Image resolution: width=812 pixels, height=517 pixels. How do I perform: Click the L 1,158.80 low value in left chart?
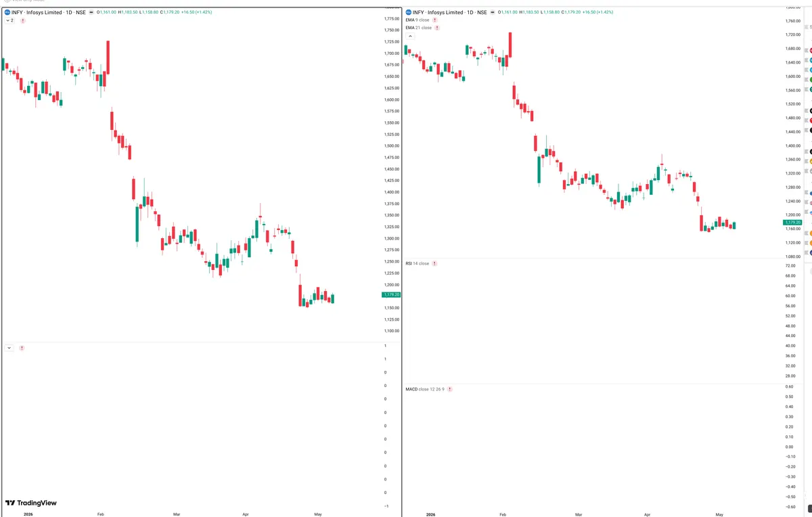click(148, 12)
